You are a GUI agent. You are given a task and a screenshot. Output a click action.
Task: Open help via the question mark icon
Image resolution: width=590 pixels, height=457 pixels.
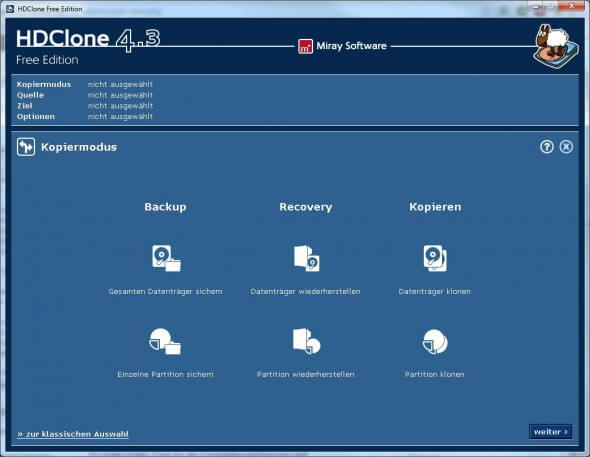(547, 147)
